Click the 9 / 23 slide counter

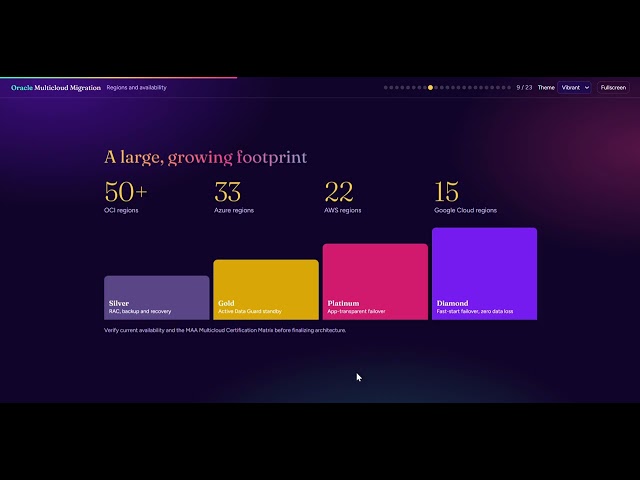coord(524,87)
